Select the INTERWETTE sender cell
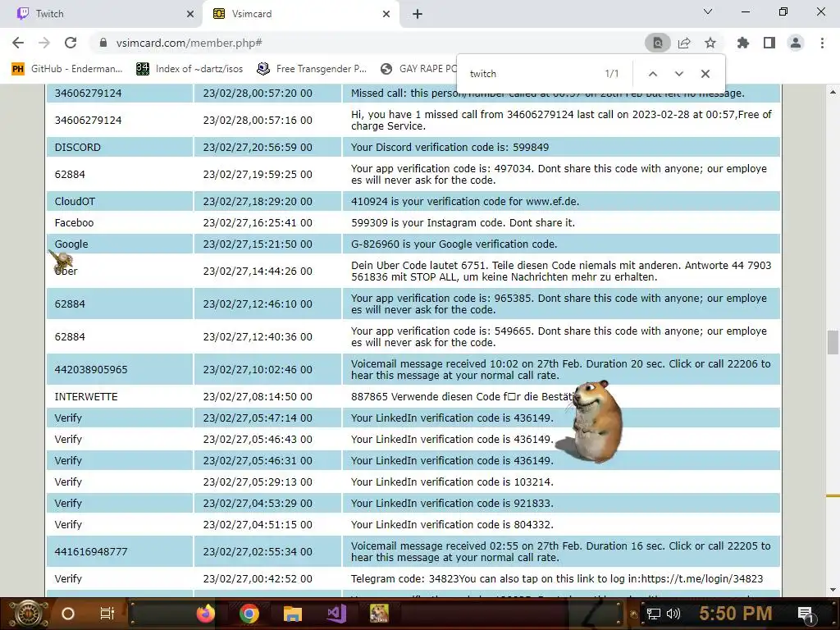 120,397
